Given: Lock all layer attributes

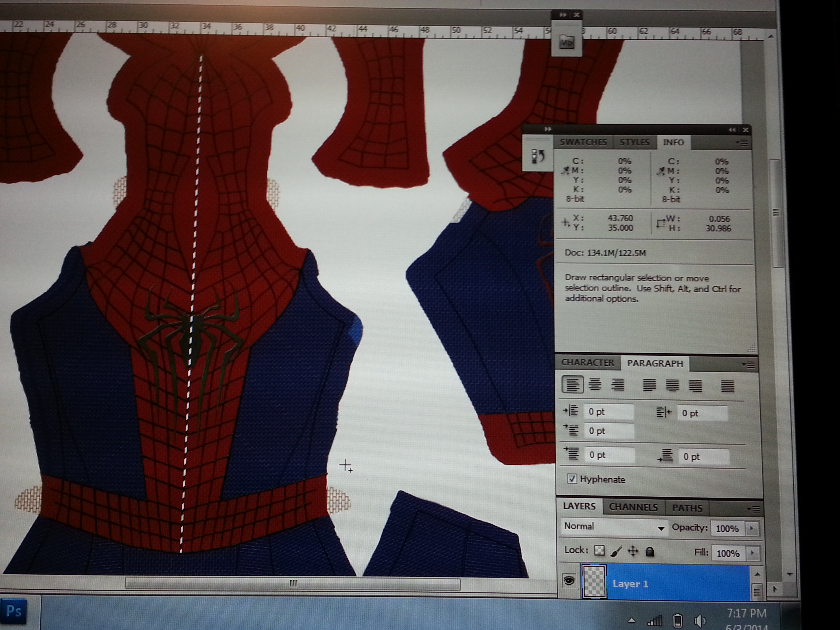Looking at the screenshot, I should point(650,552).
